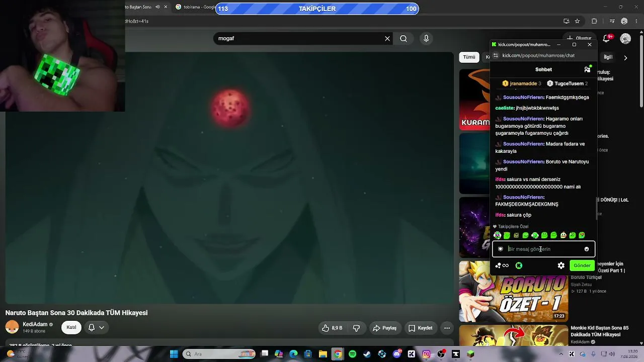The width and height of the screenshot is (644, 362).
Task: Click the TugceTusem top gifter entry
Action: pyautogui.click(x=567, y=83)
